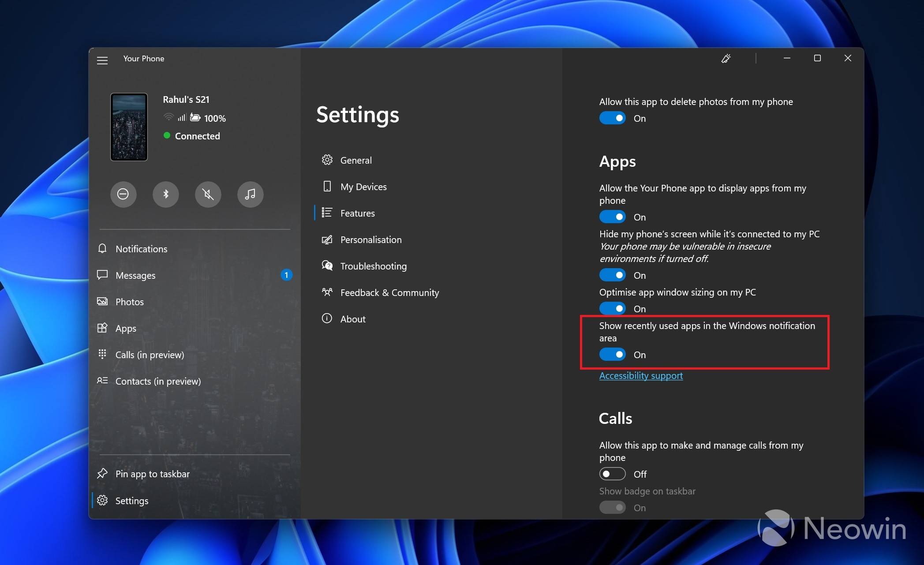The image size is (924, 565).
Task: Click Feedback & Community people icon
Action: click(327, 292)
